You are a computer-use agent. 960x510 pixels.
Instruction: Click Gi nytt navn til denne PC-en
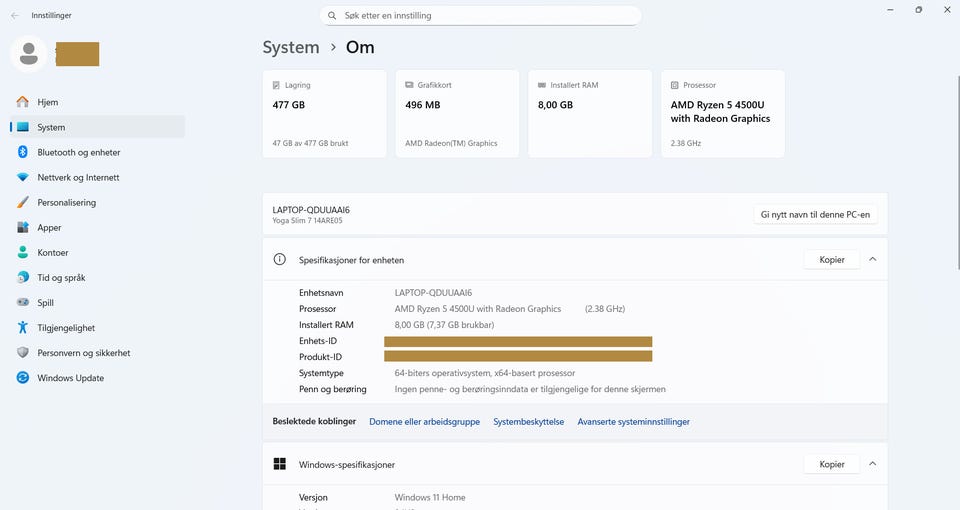point(815,215)
